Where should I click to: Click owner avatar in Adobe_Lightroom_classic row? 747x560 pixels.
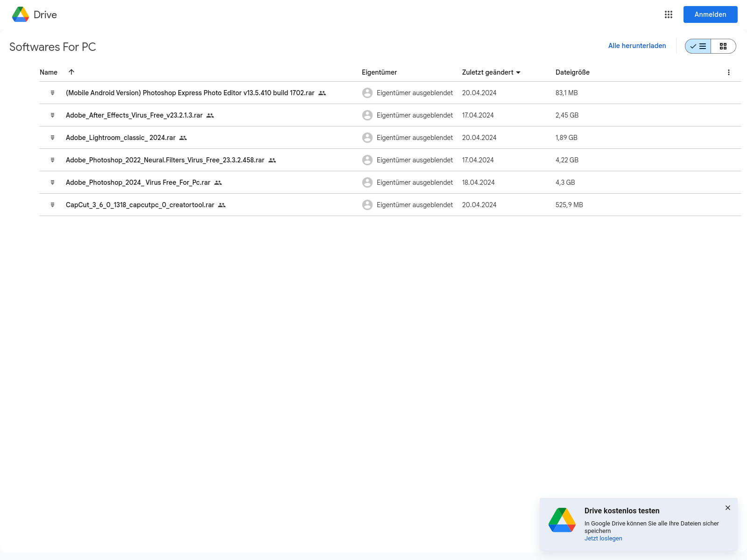coord(367,138)
